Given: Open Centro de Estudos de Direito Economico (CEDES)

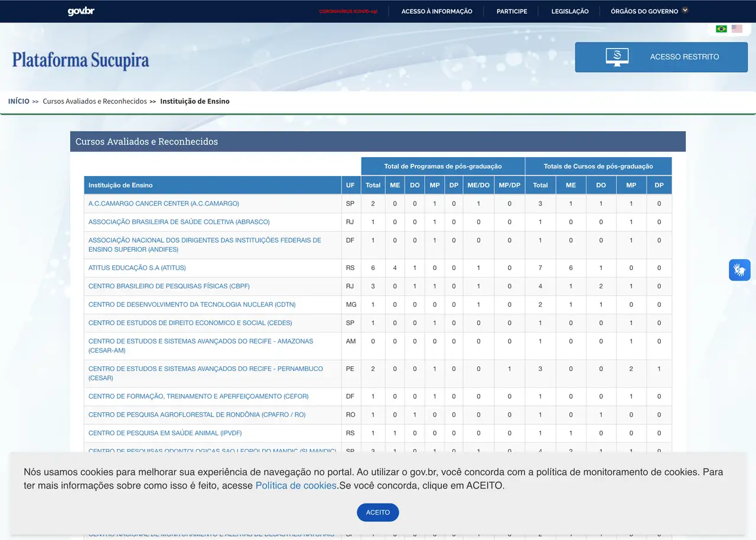Looking at the screenshot, I should click(190, 323).
